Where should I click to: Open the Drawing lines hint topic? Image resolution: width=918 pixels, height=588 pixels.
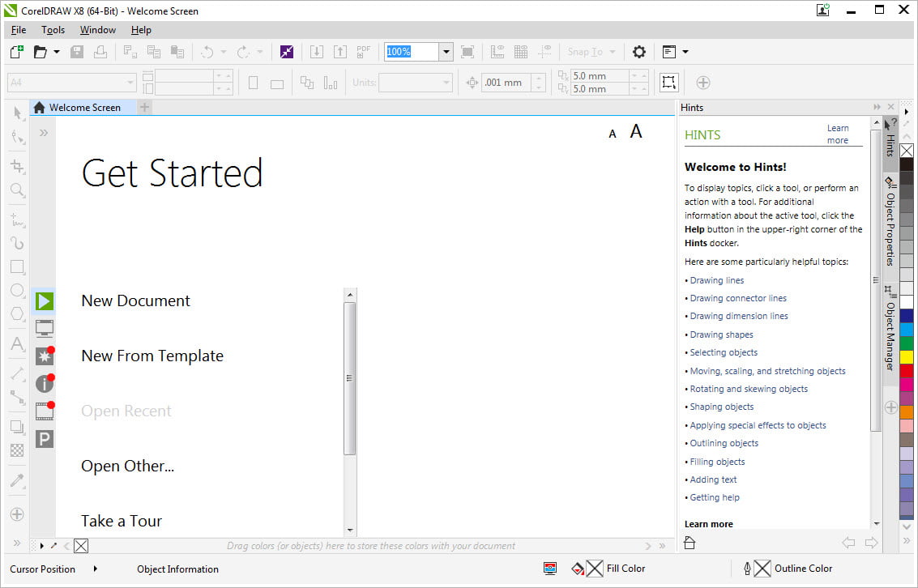click(x=716, y=280)
